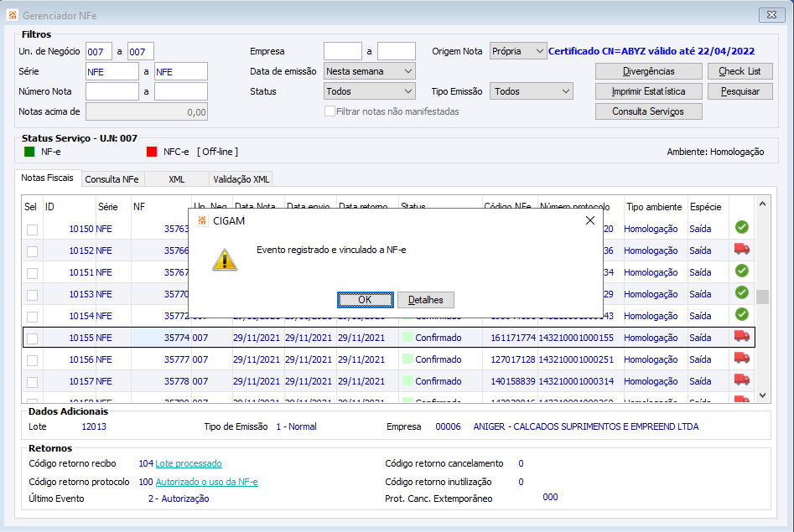Tick the Sel checkbox for ID 10150

point(32,229)
